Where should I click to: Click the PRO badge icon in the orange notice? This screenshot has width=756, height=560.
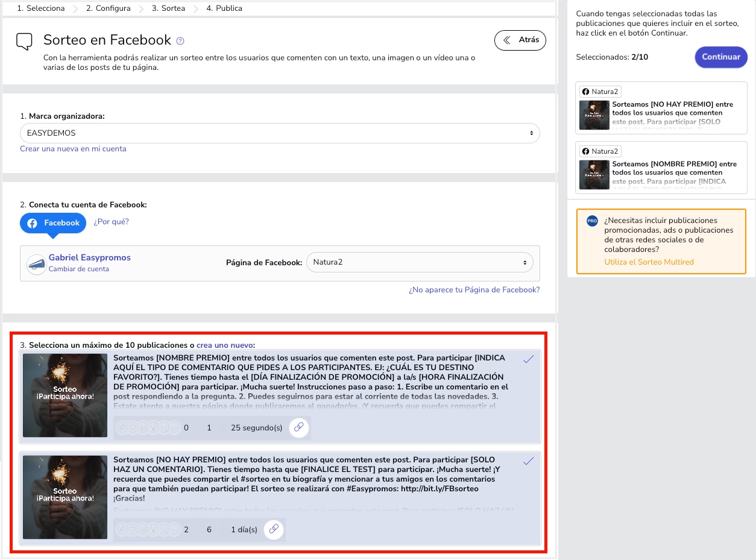(592, 221)
